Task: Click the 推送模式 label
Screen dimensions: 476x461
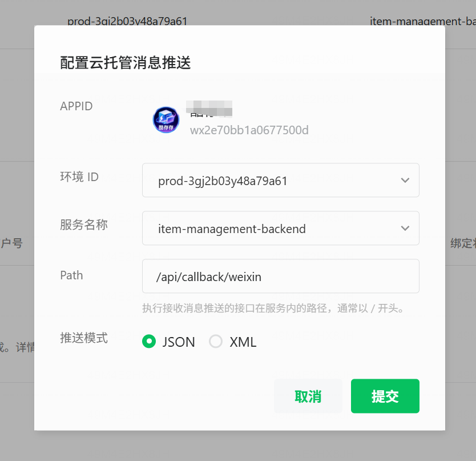Action: tap(84, 338)
